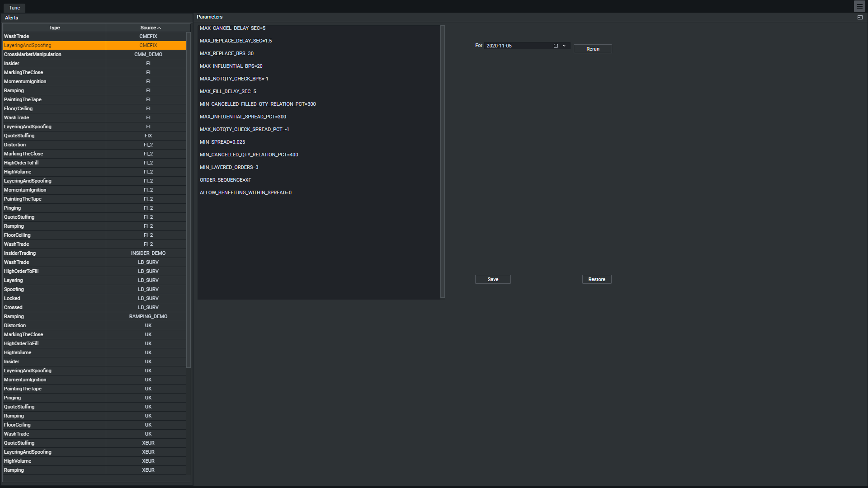
Task: Switch to the Tune tab
Action: [14, 8]
